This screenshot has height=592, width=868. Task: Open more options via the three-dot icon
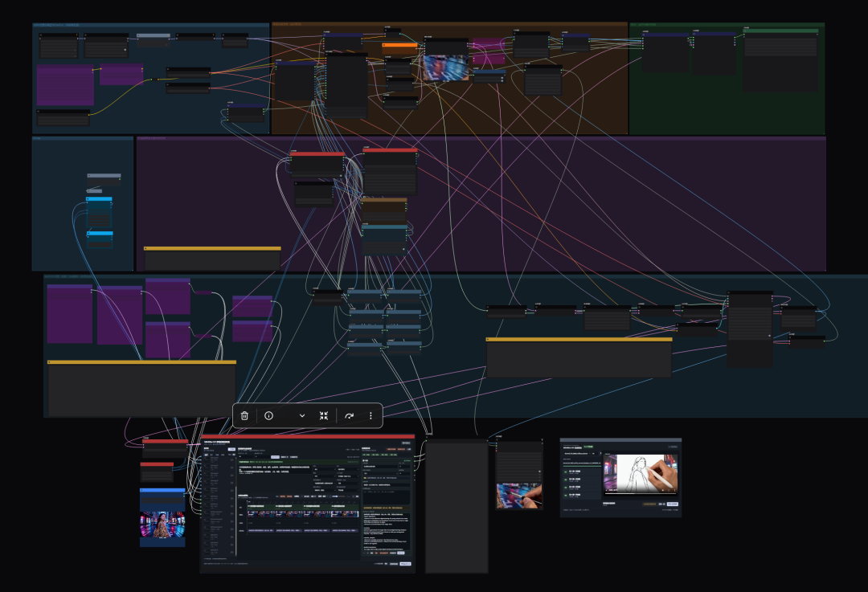(371, 415)
